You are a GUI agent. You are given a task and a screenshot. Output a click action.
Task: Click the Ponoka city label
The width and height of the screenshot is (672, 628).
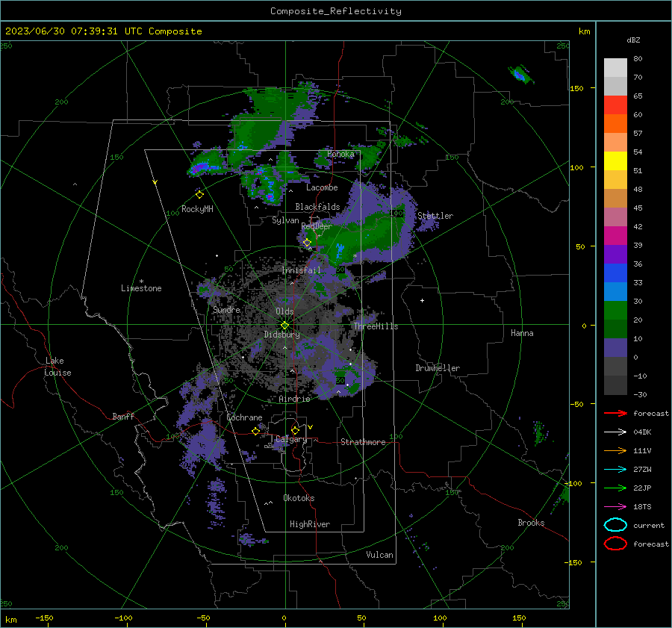[340, 154]
